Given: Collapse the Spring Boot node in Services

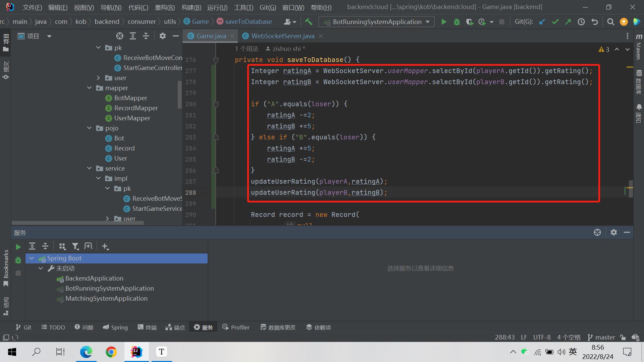Looking at the screenshot, I should (x=32, y=258).
